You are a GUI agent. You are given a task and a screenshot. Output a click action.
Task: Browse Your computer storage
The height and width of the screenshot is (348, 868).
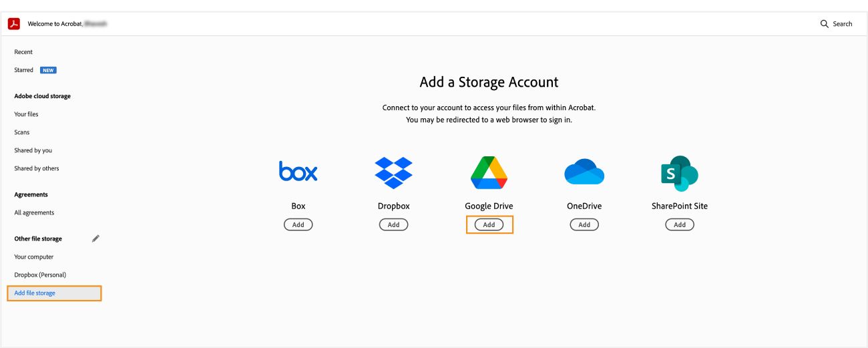coord(34,256)
